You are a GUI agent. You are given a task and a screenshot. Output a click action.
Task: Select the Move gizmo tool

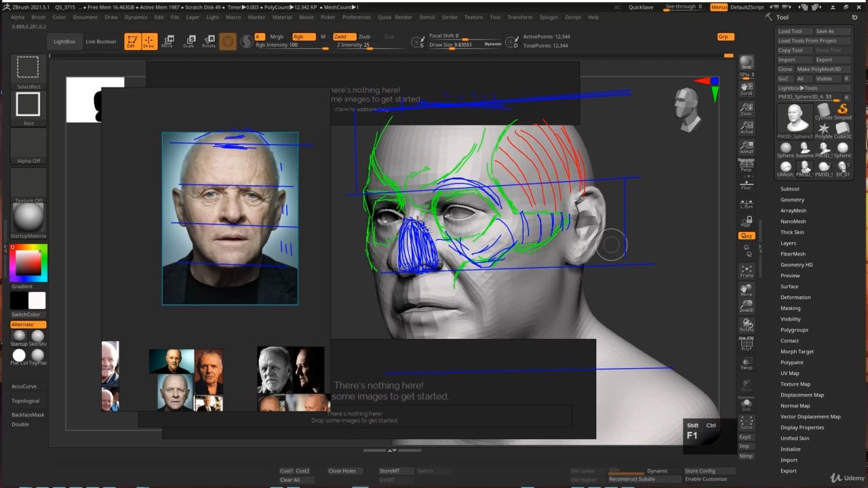(168, 41)
